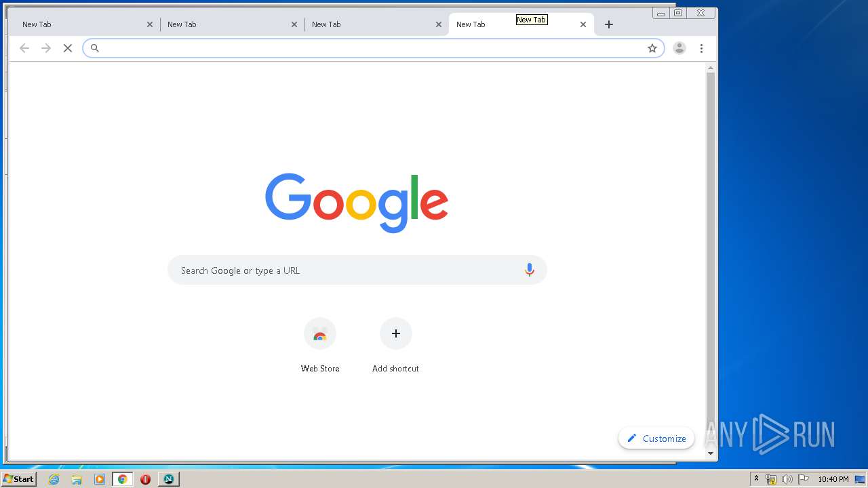Click the Google logo
Screen dimensions: 868x488
point(357,203)
